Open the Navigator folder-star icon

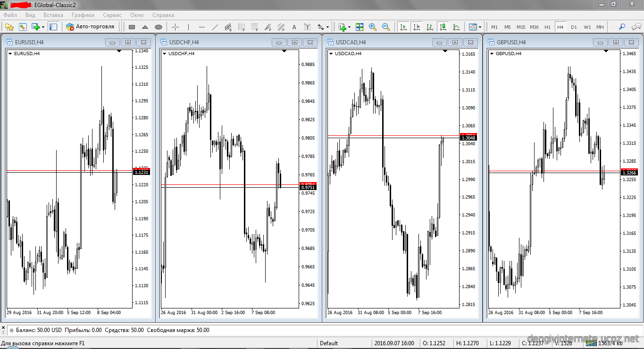[9, 27]
